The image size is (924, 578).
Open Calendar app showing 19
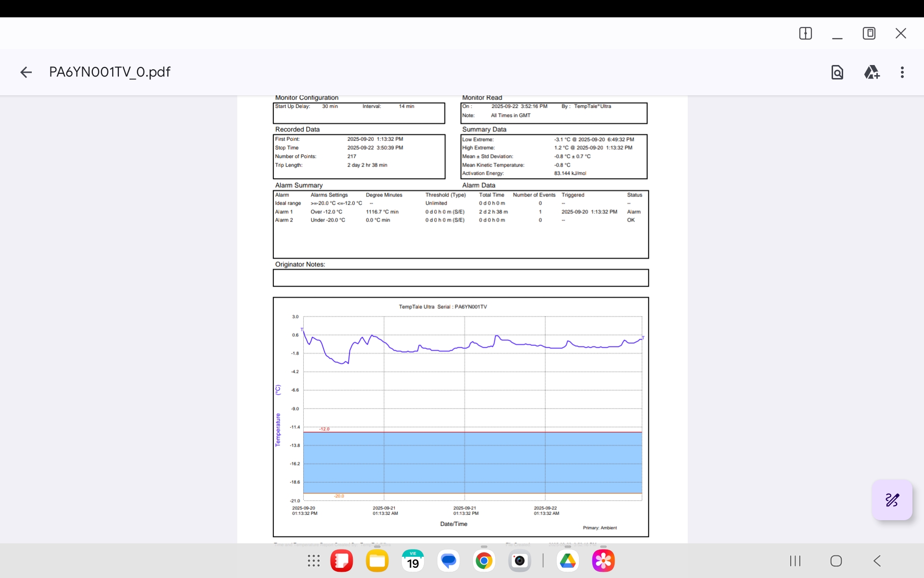point(413,561)
